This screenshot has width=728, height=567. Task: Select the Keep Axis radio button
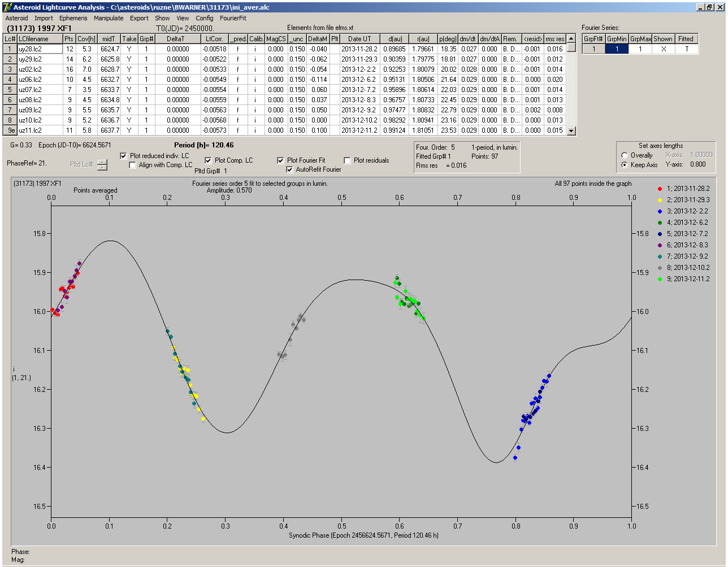click(x=625, y=165)
